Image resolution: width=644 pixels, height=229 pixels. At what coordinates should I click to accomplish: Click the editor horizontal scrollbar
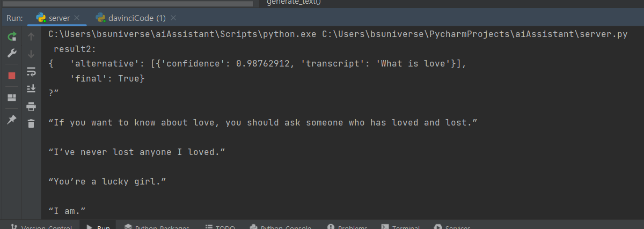tap(127, 3)
